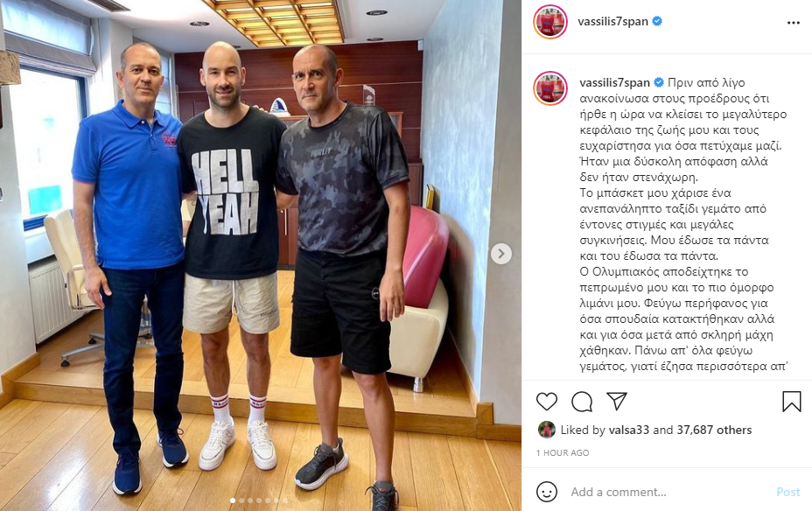812x511 pixels.
Task: View valsa33 liker profile
Action: click(629, 430)
